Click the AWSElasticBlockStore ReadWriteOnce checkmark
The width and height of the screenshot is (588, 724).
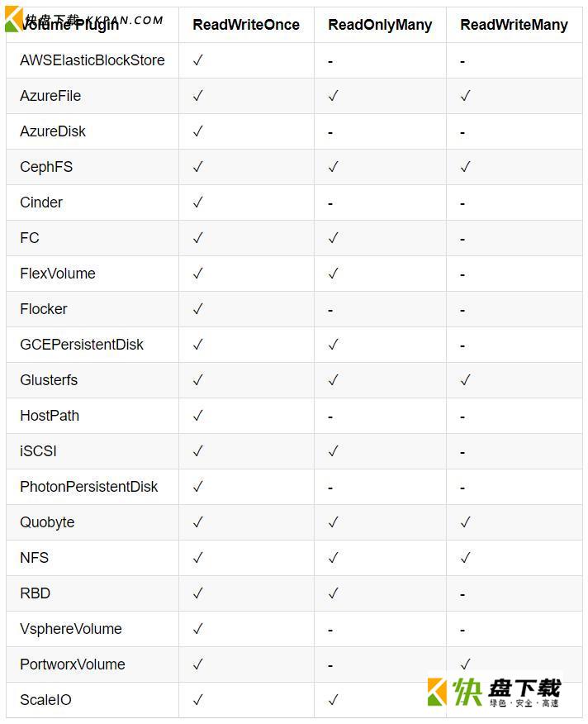[197, 60]
